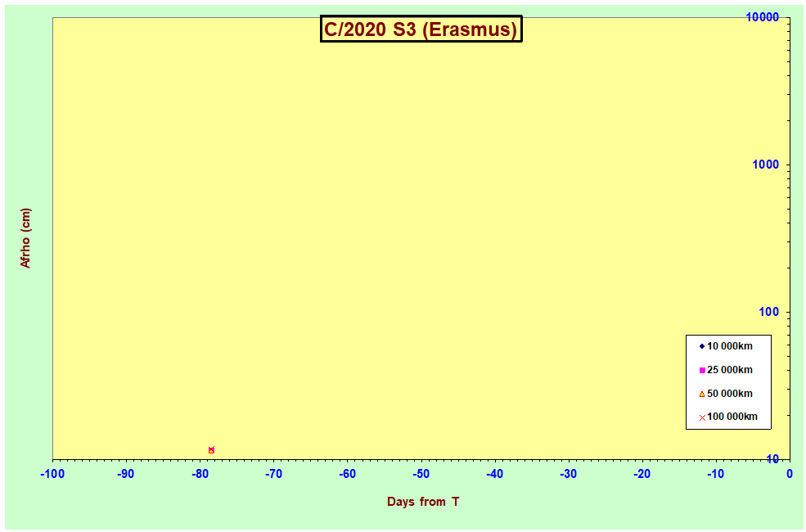
Task: Click the 1000 y-axis tick label
Action: click(766, 165)
